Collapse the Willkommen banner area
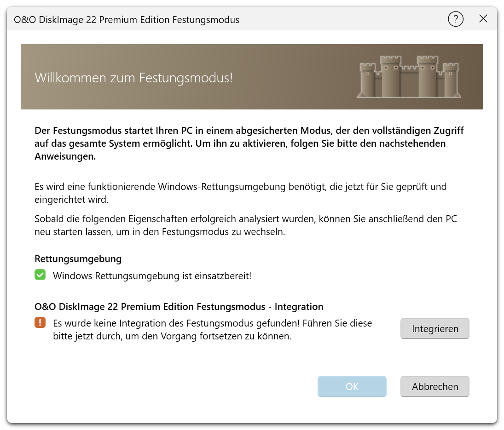This screenshot has width=504, height=430. (x=252, y=77)
